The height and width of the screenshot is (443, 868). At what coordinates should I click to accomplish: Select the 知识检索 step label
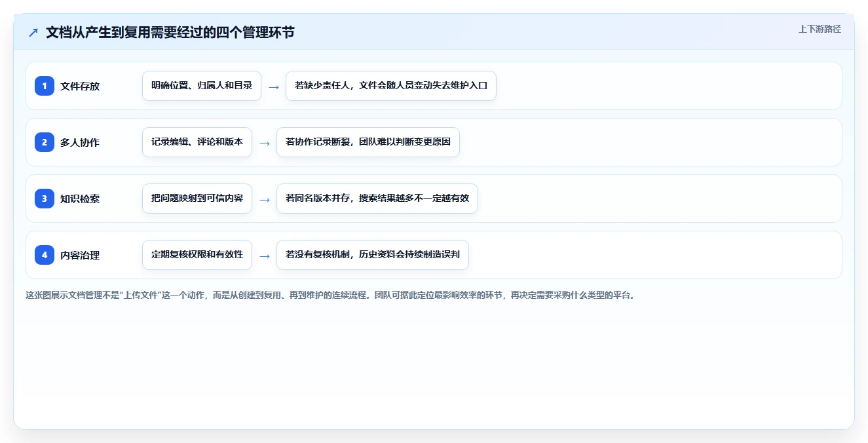point(80,199)
